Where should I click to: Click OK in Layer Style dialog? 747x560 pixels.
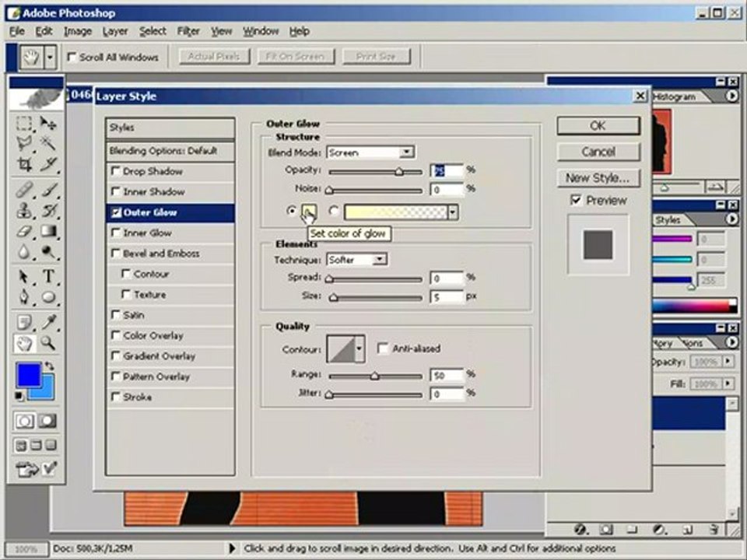598,126
